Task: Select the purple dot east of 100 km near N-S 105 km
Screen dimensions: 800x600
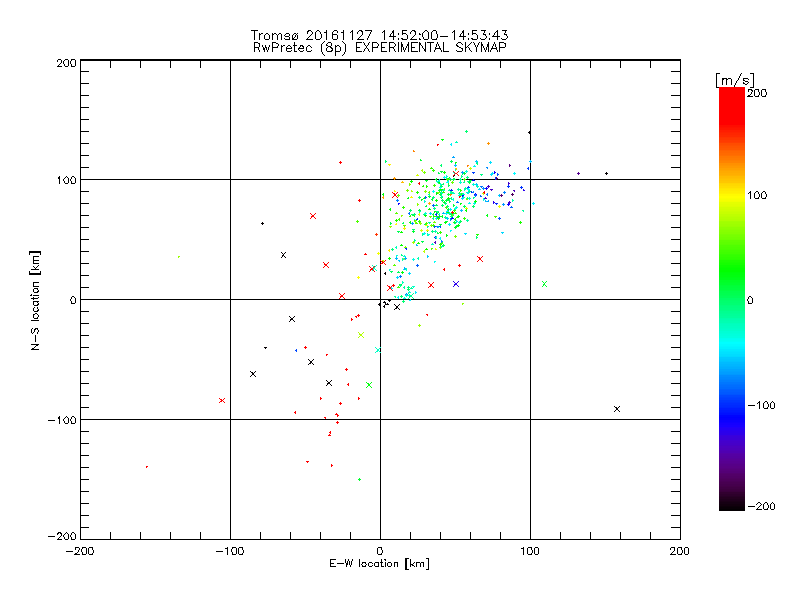Action: 579,173
